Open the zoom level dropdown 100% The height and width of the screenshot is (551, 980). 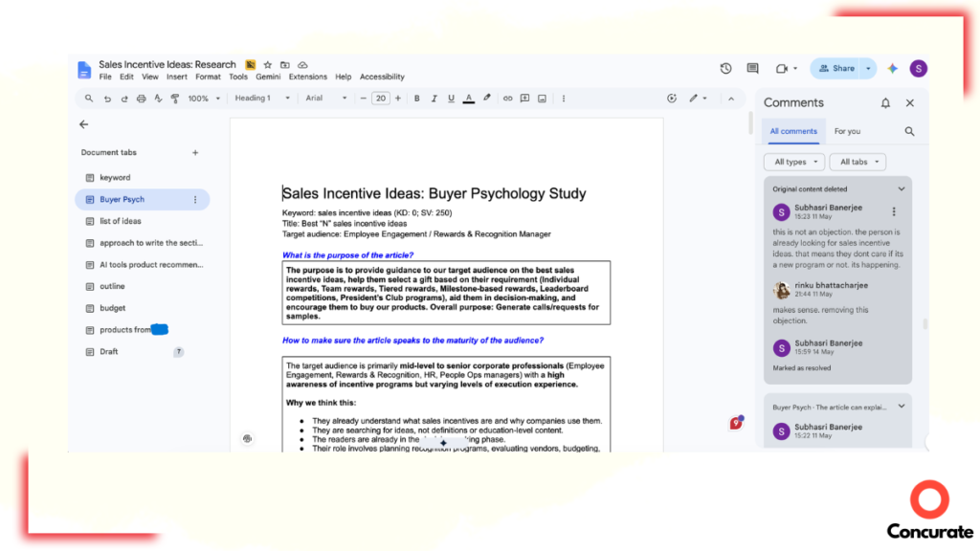(x=204, y=99)
